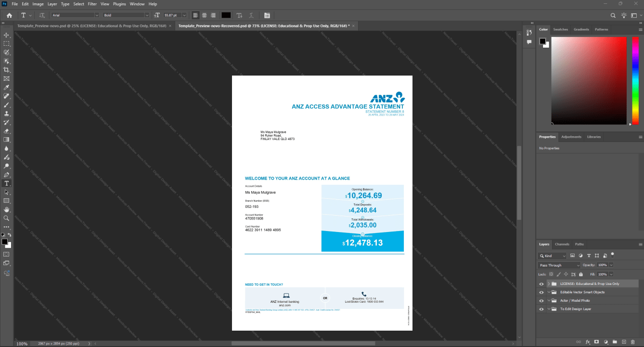This screenshot has height=347, width=644.
Task: Select the Frame tool
Action: 6,78
